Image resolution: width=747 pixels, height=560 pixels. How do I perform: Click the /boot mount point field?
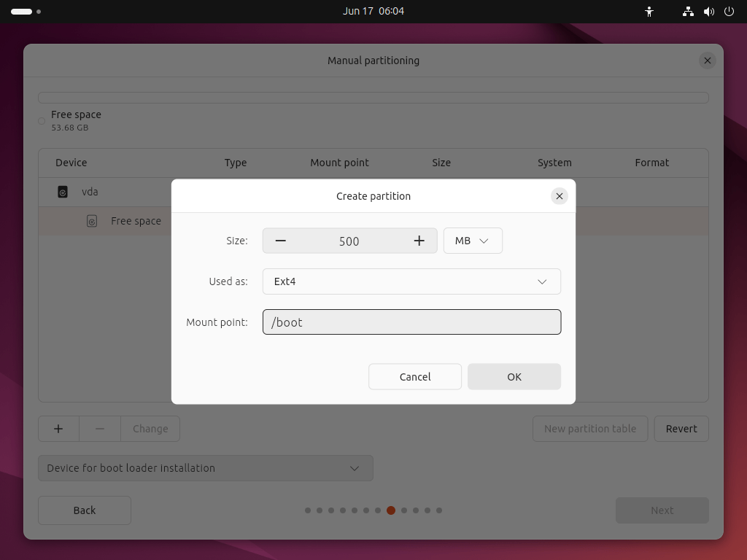[411, 322]
